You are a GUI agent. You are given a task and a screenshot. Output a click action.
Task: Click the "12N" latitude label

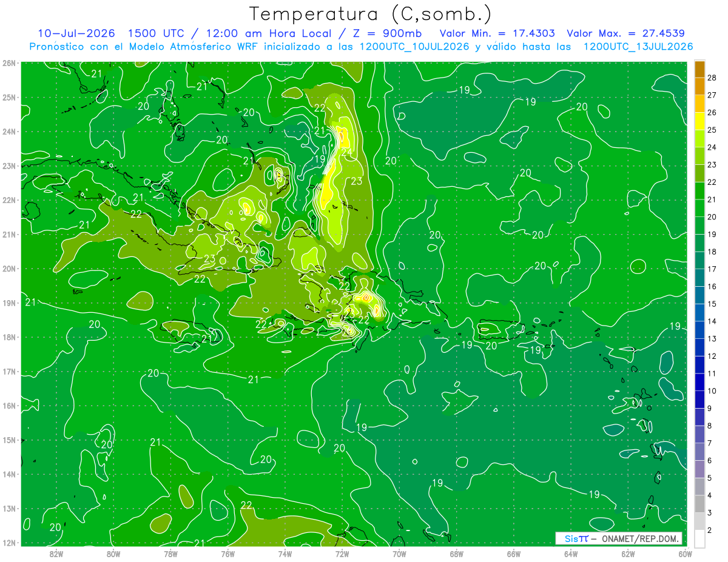coord(9,543)
